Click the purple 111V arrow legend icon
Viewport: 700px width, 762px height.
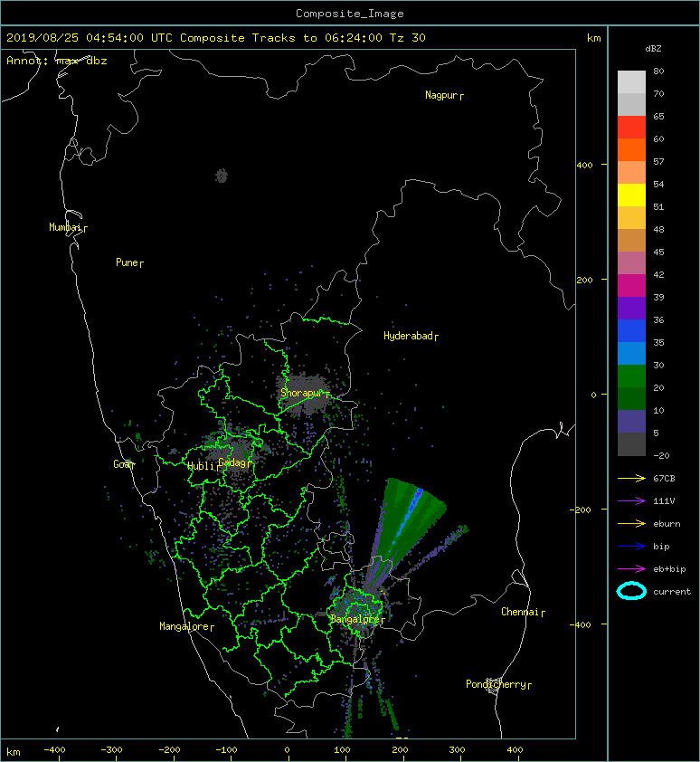(631, 501)
